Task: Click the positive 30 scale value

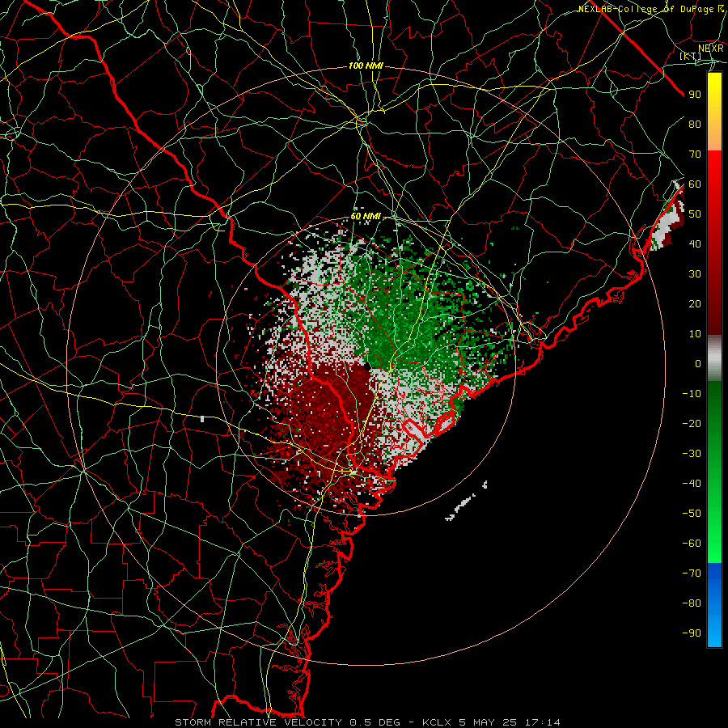Action: click(695, 274)
